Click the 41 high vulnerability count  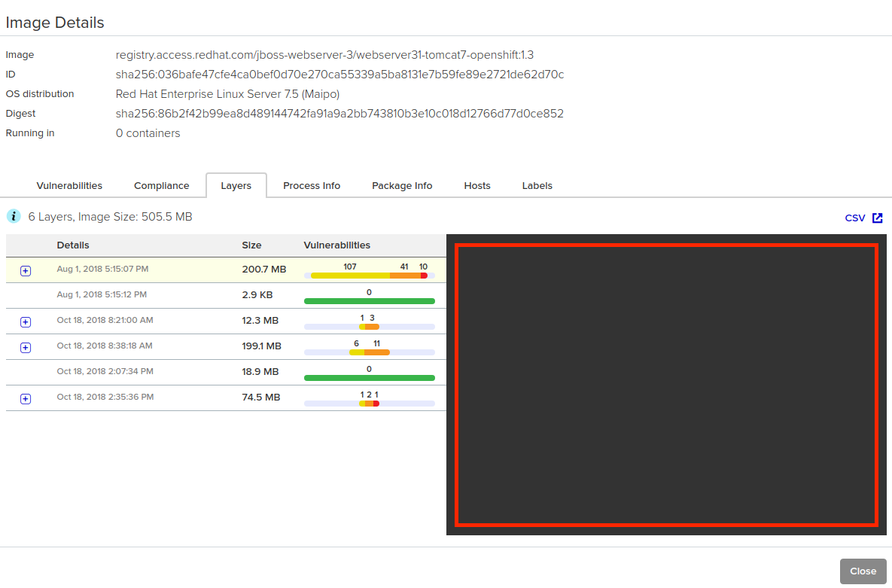tap(404, 267)
